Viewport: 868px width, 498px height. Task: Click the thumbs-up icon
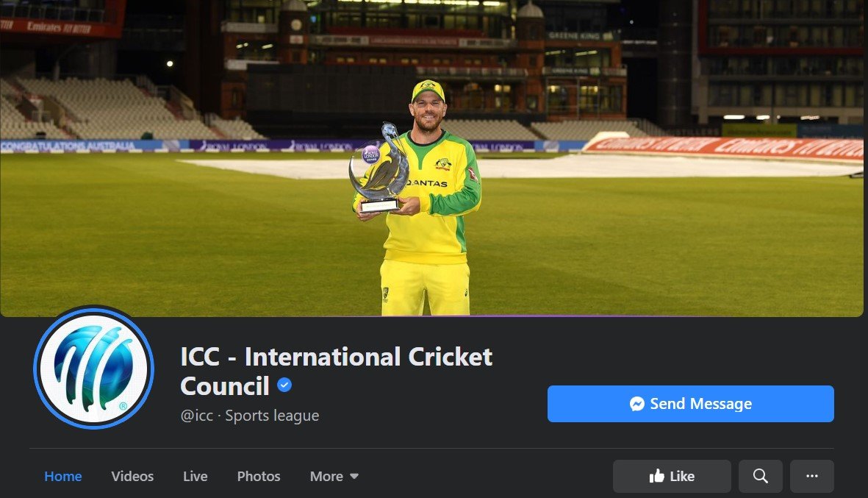(x=656, y=476)
